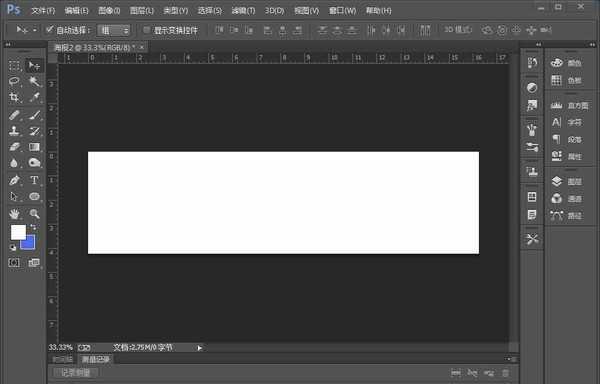This screenshot has width=600, height=384.
Task: Select the Clone Stamp tool
Action: point(14,131)
